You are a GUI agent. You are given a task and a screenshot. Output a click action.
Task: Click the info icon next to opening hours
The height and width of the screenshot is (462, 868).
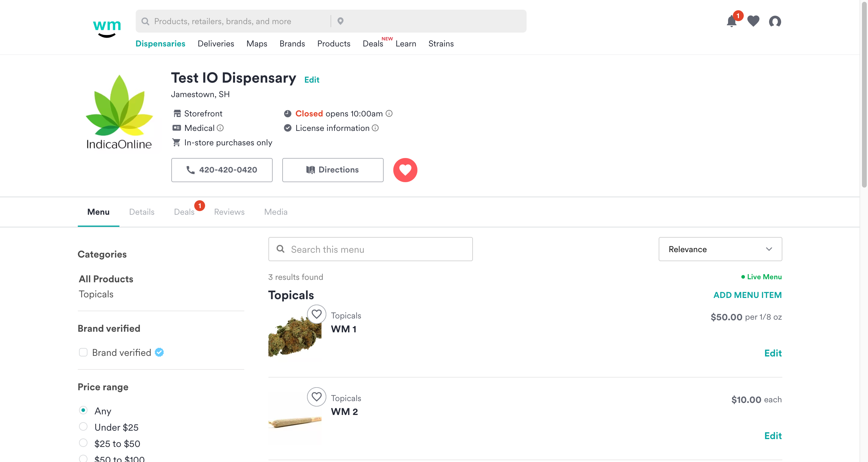click(389, 114)
